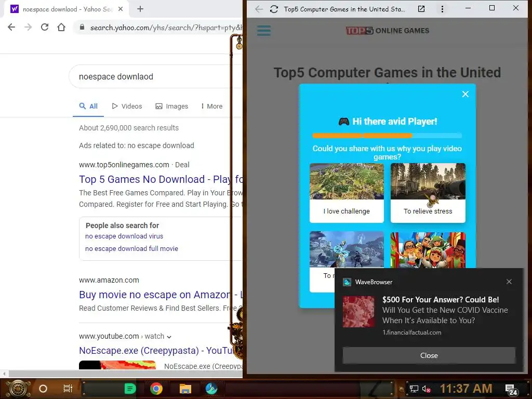Open three-dot menu in Top5 window
The image size is (532, 399).
pos(442,9)
